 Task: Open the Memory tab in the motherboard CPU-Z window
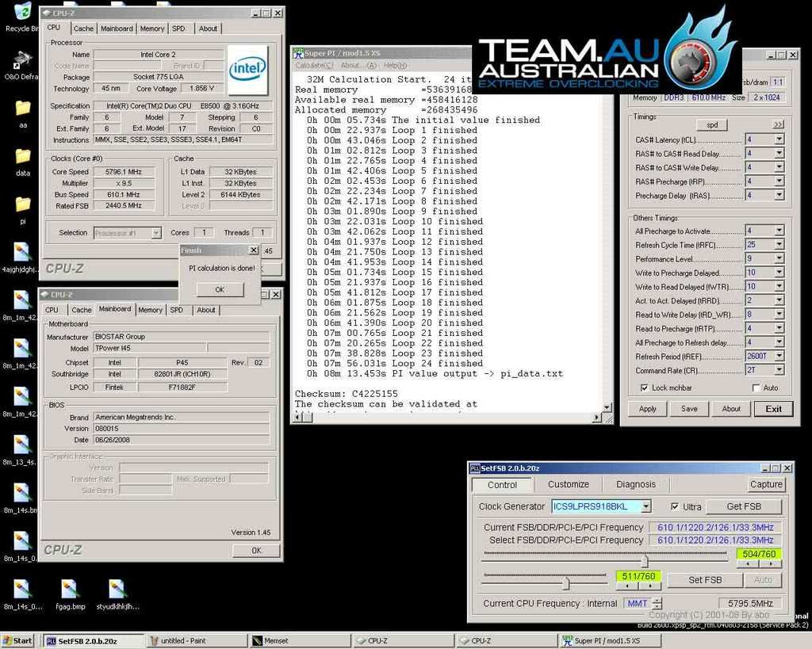150,310
